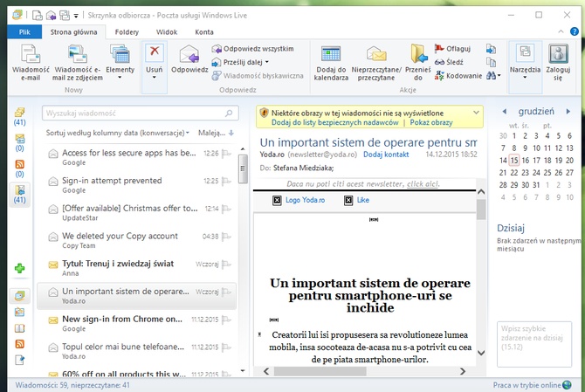Toggle flag on Sign-in attempt prevented message
585x392 pixels.
coord(227,181)
